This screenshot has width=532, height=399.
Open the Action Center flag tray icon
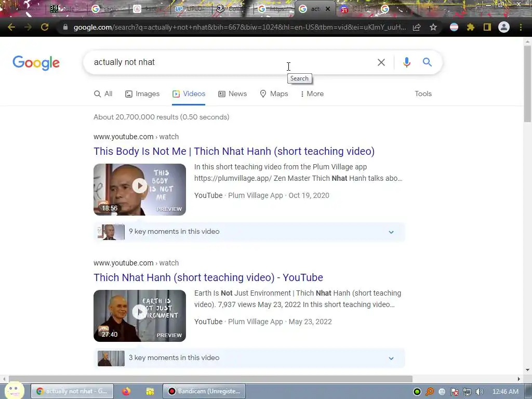tap(454, 392)
